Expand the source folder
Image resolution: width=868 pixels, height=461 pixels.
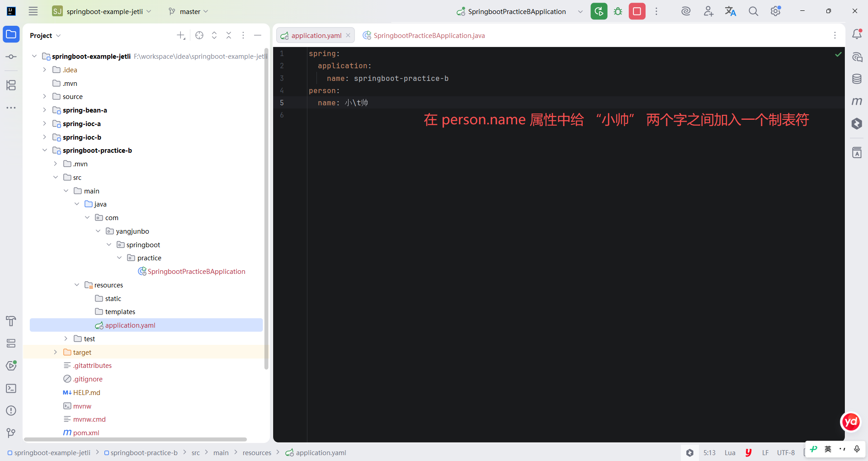(x=44, y=96)
